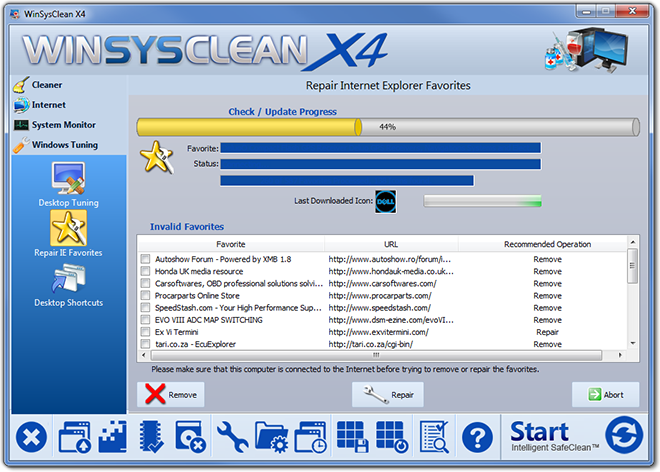The width and height of the screenshot is (660, 472).
Task: Click the list's up scroll arrow
Action: pos(633,242)
